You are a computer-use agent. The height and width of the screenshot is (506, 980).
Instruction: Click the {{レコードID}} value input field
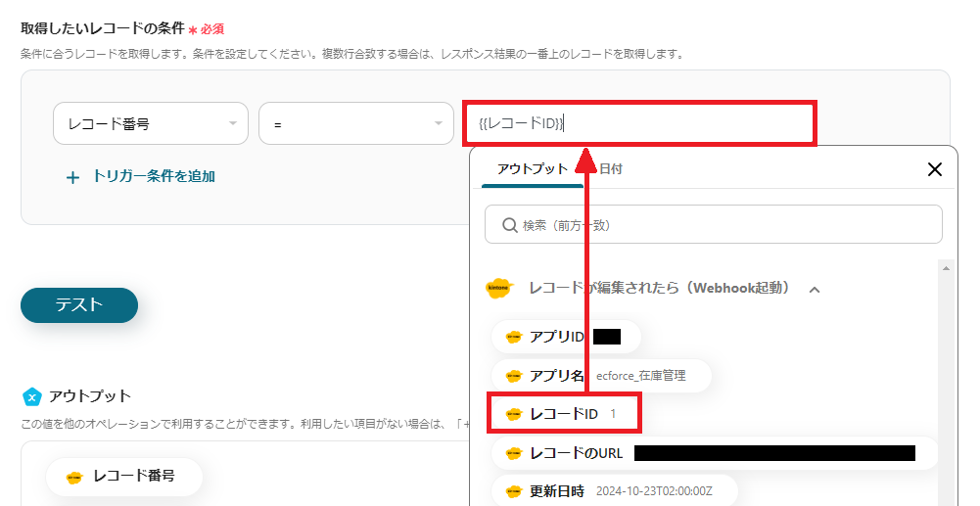click(638, 123)
